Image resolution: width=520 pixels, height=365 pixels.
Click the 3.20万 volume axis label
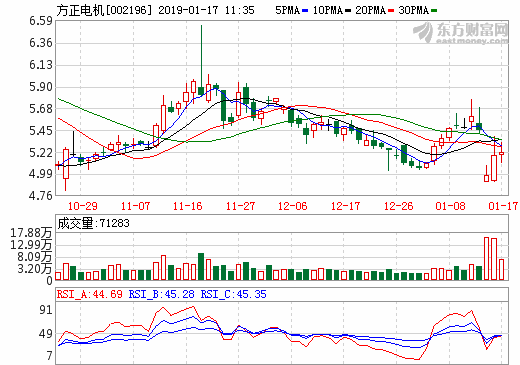click(x=35, y=269)
